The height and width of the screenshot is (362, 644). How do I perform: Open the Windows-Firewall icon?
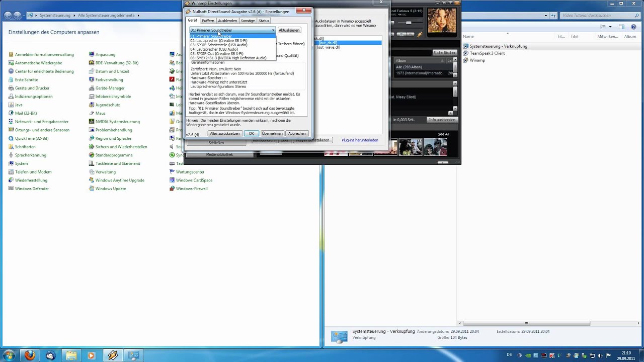click(x=172, y=189)
